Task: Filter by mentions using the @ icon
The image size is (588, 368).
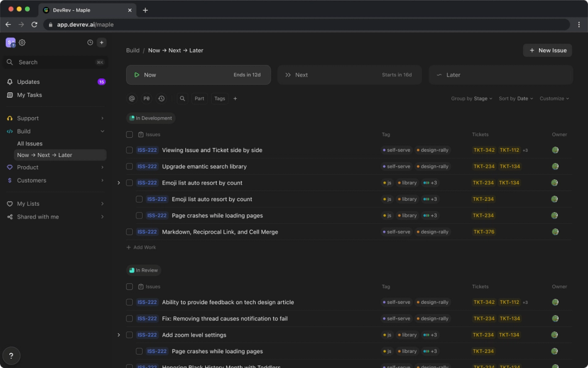Action: click(x=132, y=99)
